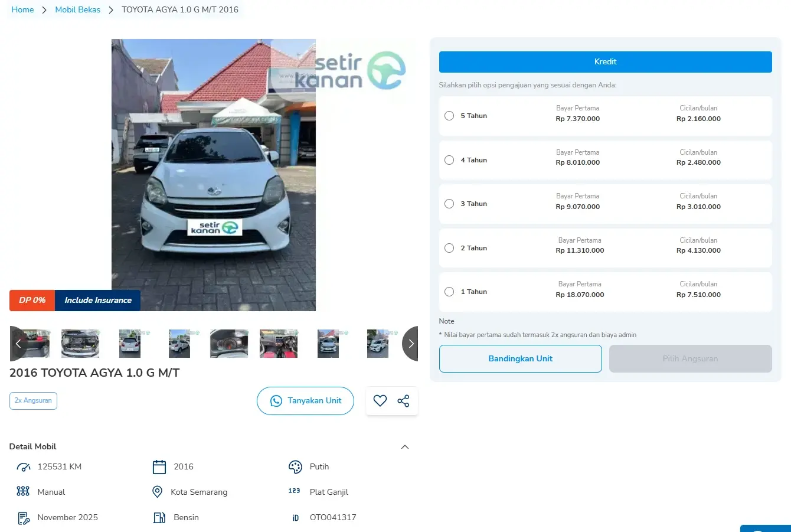Click the color palette icon beside Putih
This screenshot has width=791, height=532.
(x=295, y=467)
